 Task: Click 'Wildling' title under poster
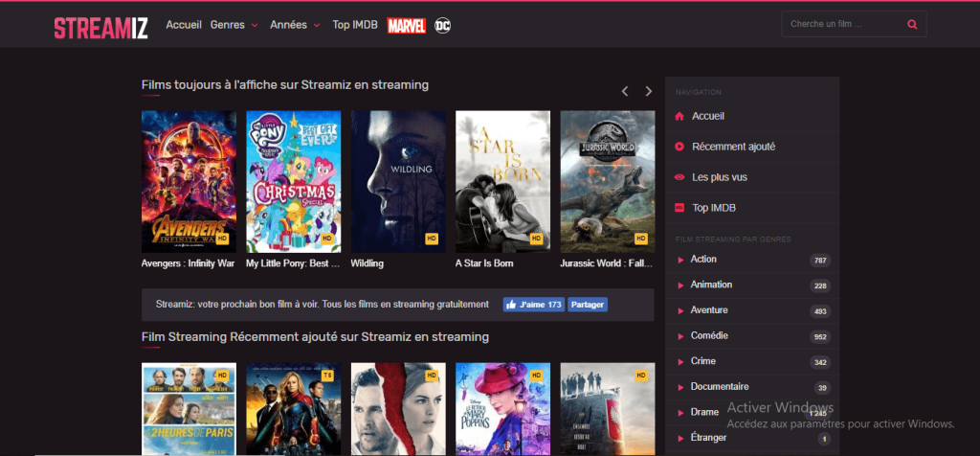[x=367, y=264]
